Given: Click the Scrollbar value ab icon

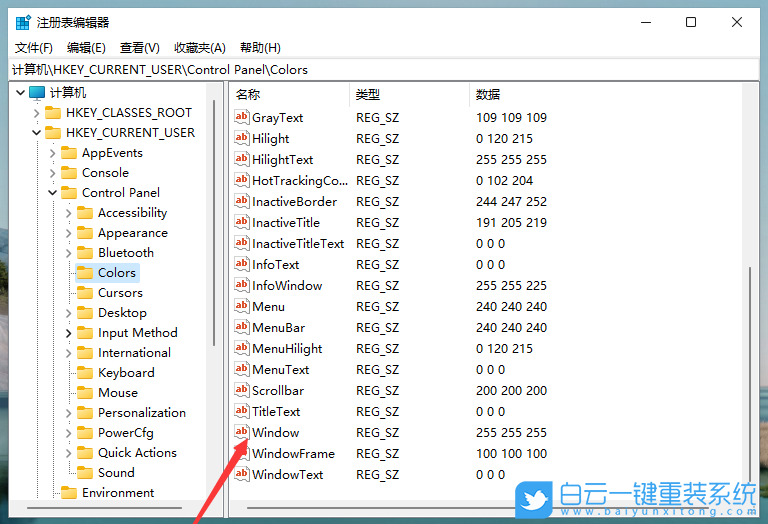Looking at the screenshot, I should (241, 390).
